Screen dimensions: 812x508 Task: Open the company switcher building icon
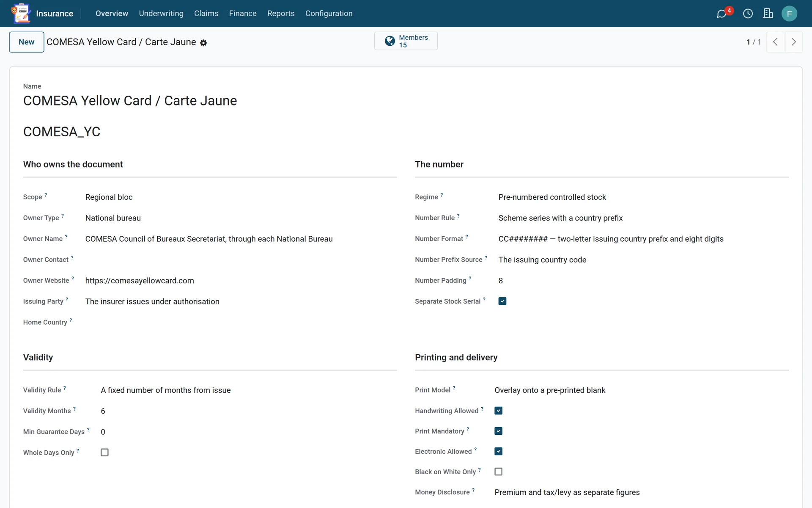768,14
